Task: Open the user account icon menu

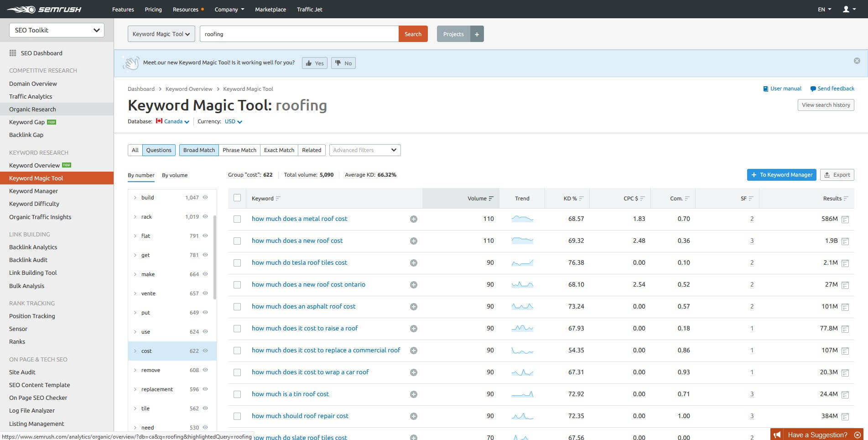Action: 849,9
